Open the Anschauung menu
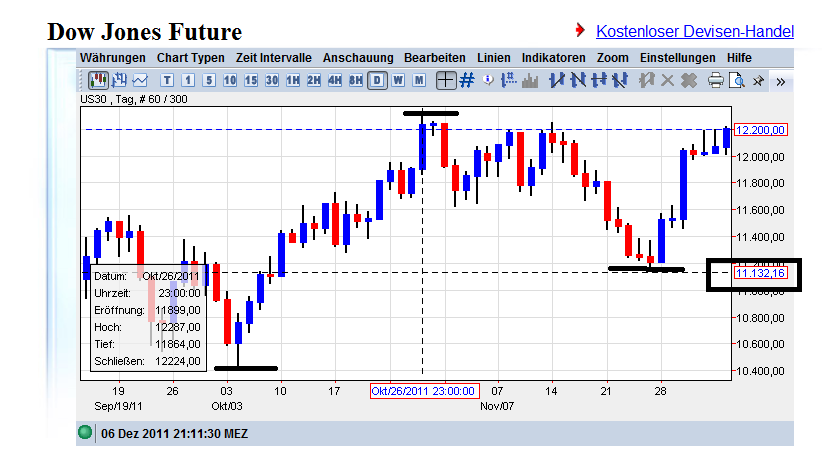Screen dimensions: 831x474 [x=358, y=57]
